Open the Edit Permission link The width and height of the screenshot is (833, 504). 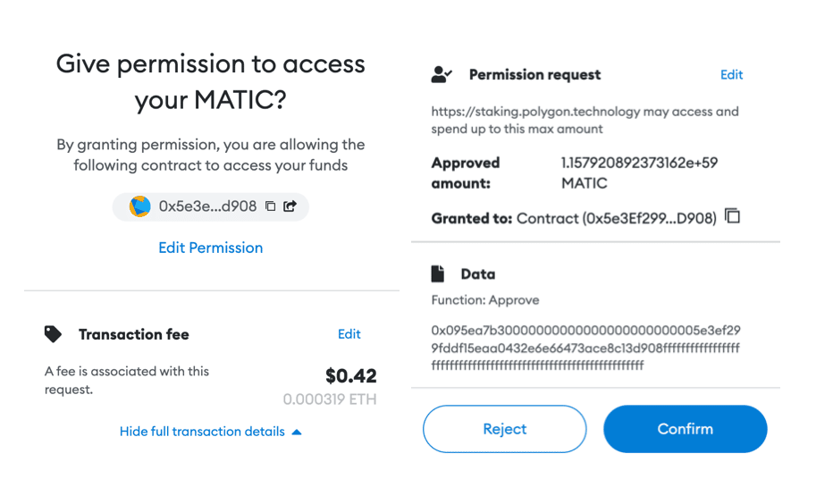(211, 248)
